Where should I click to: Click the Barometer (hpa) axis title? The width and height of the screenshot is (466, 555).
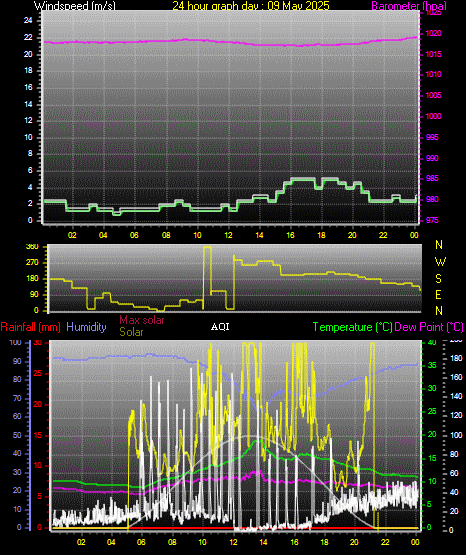(x=409, y=6)
